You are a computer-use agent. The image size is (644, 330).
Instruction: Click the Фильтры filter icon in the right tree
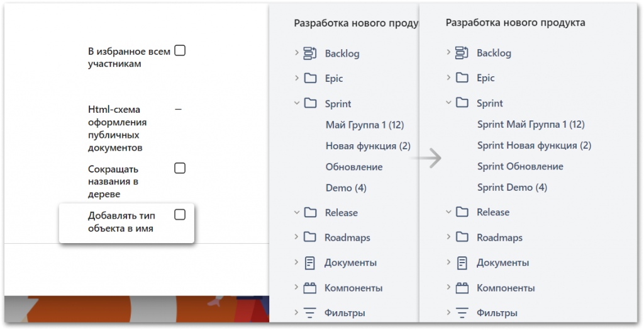point(462,312)
